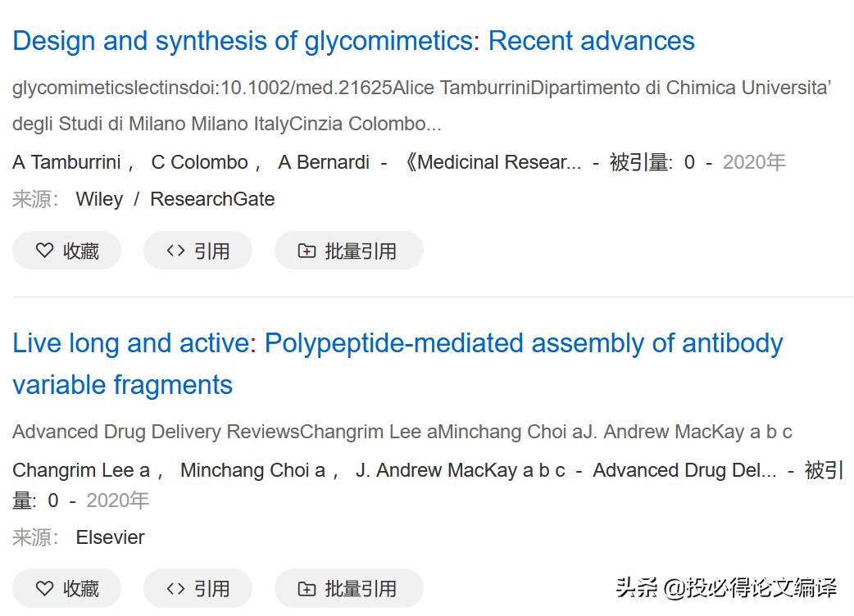
Task: Go to ResearchGate source
Action: 212,199
